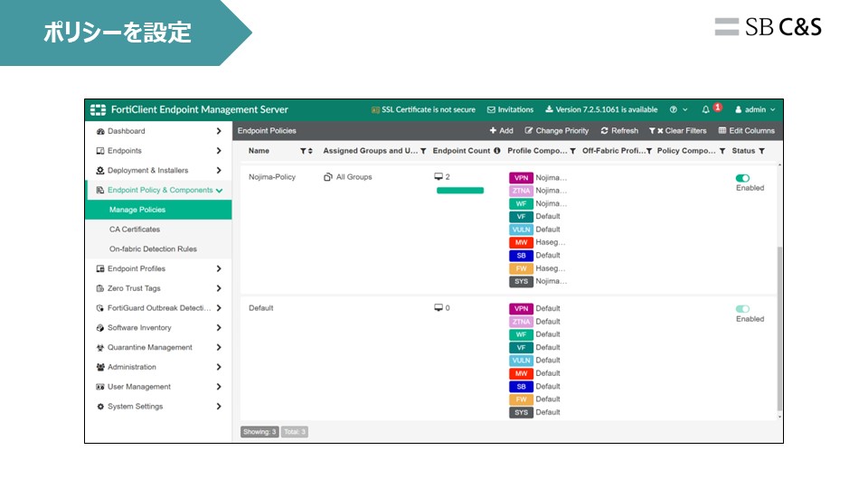Viewport: 868px width, 488px height.
Task: Click the Nojima-Policy VPN profile badge
Action: [521, 178]
